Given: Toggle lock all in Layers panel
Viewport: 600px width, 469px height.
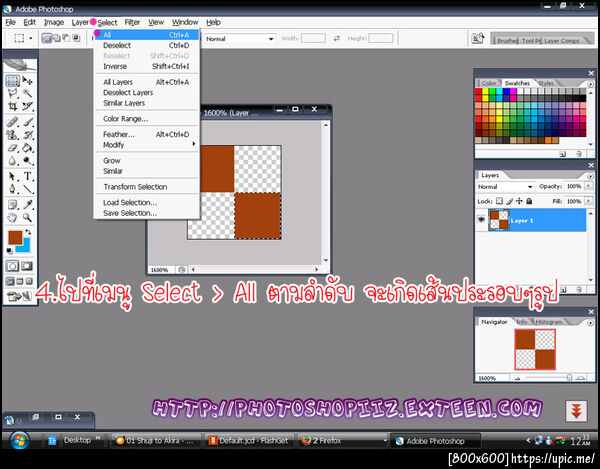Looking at the screenshot, I should pyautogui.click(x=529, y=201).
